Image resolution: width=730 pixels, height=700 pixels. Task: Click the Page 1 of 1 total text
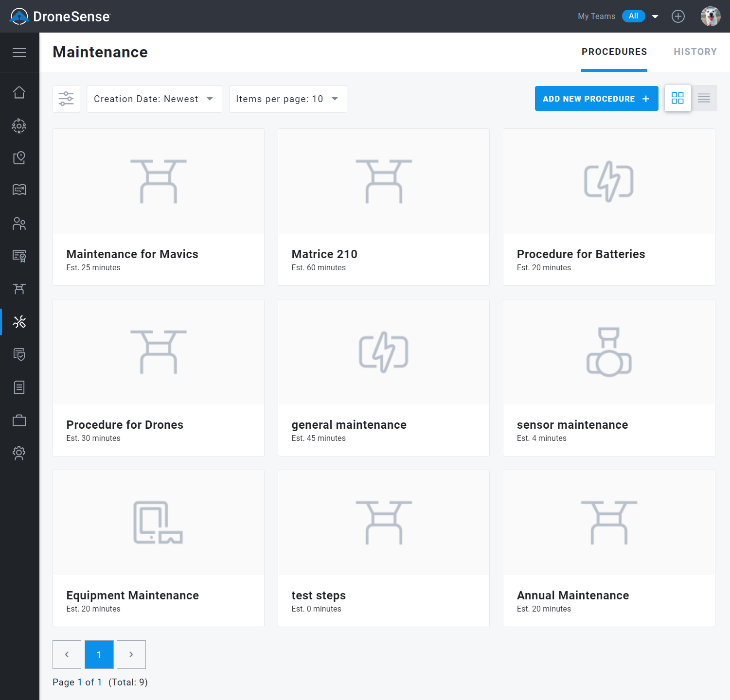click(x=100, y=682)
